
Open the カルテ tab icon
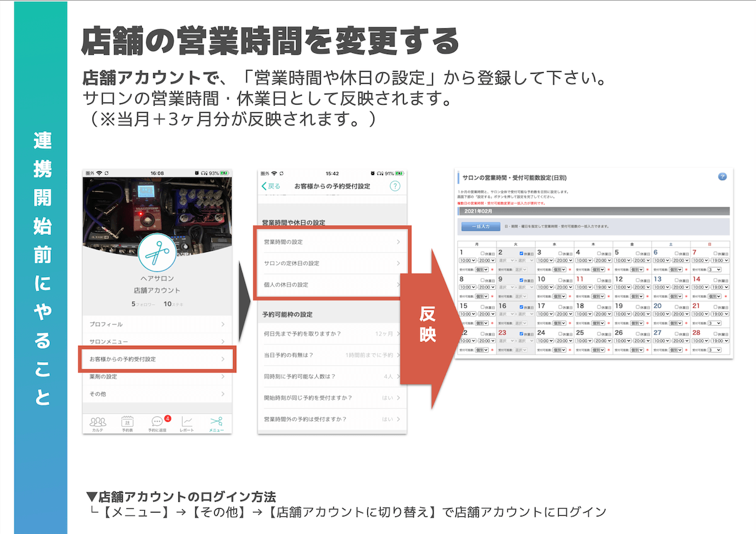click(98, 423)
